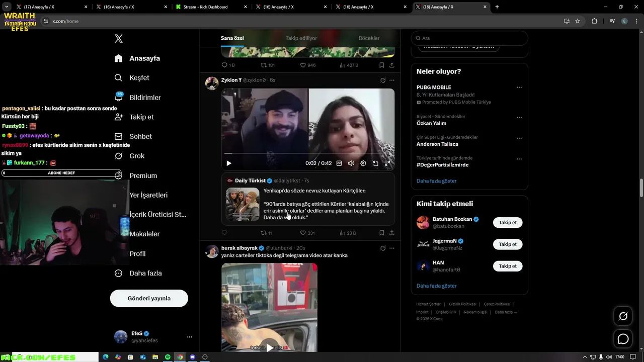Like the Zyklon post with 331 likes
The height and width of the screenshot is (362, 644).
pyautogui.click(x=307, y=233)
